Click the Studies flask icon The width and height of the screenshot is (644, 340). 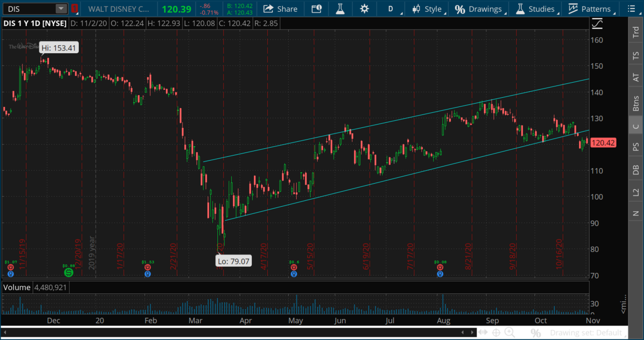519,9
